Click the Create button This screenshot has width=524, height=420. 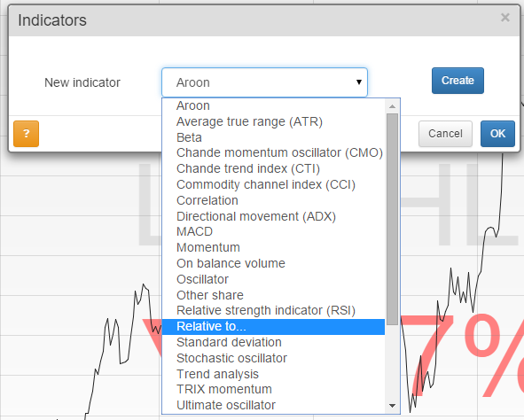coord(458,81)
